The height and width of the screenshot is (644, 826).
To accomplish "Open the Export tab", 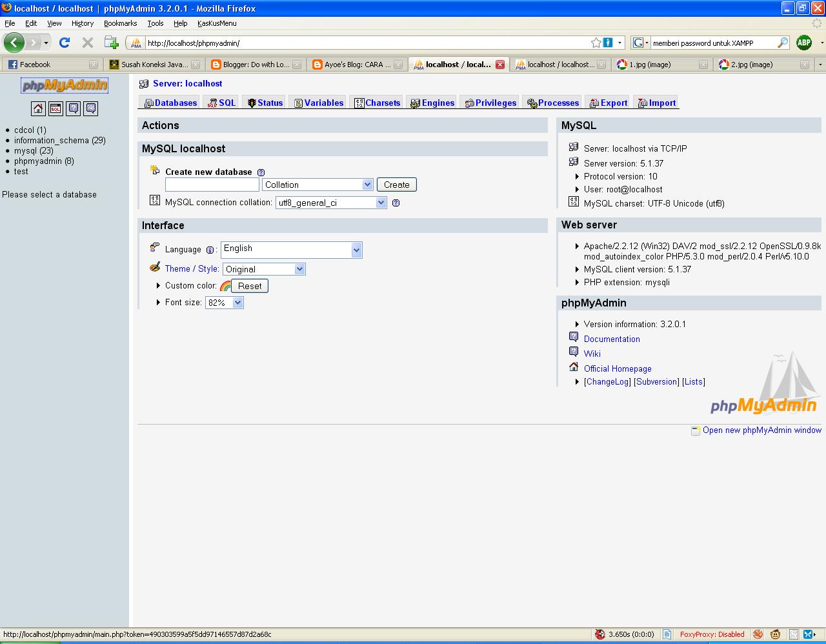I will [x=609, y=103].
